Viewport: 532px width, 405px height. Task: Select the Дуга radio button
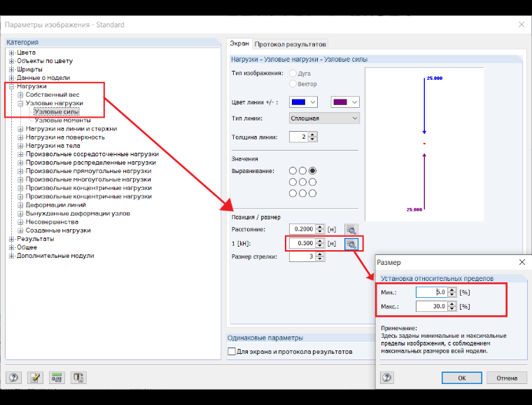(293, 74)
